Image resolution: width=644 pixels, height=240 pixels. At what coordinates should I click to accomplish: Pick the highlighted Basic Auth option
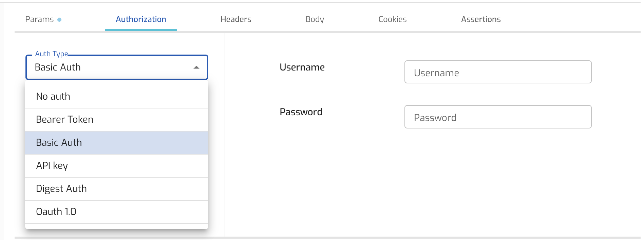coord(117,143)
